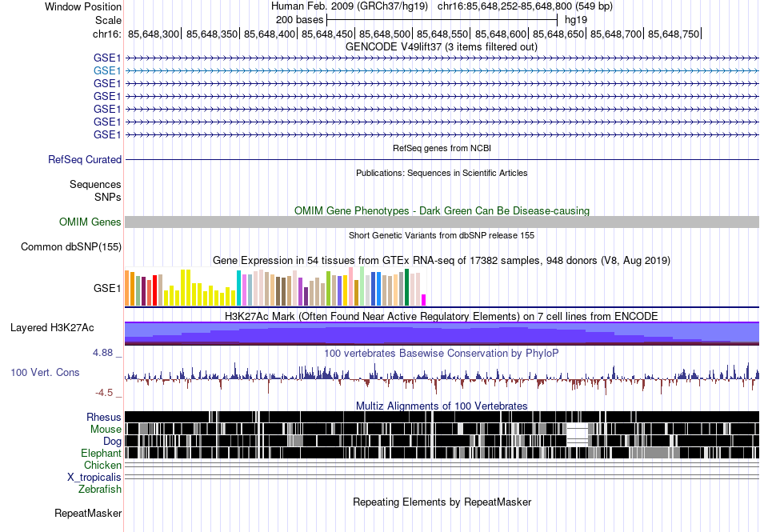760x532 pixels.
Task: Click the Elephant alignment label
Action: [101, 453]
